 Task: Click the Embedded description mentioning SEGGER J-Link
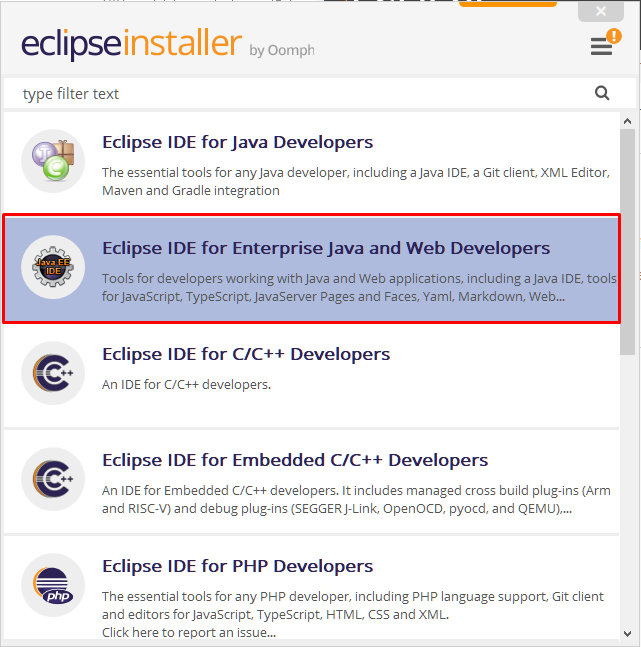point(356,500)
